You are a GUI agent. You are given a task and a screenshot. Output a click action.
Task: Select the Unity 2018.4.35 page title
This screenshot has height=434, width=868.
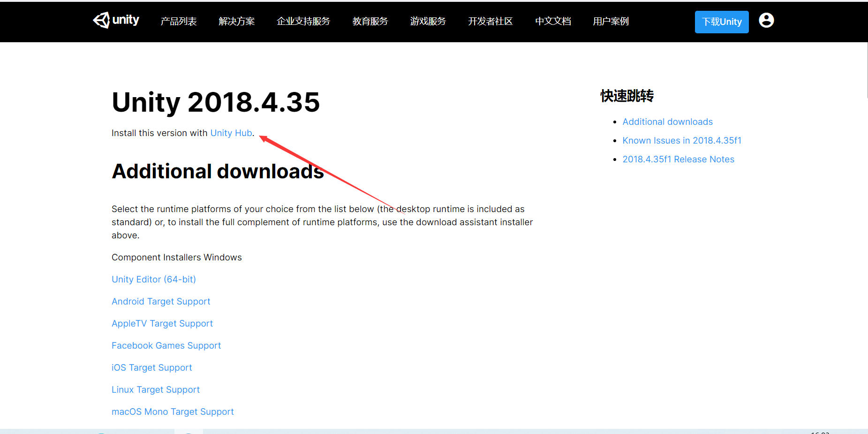[x=216, y=102]
